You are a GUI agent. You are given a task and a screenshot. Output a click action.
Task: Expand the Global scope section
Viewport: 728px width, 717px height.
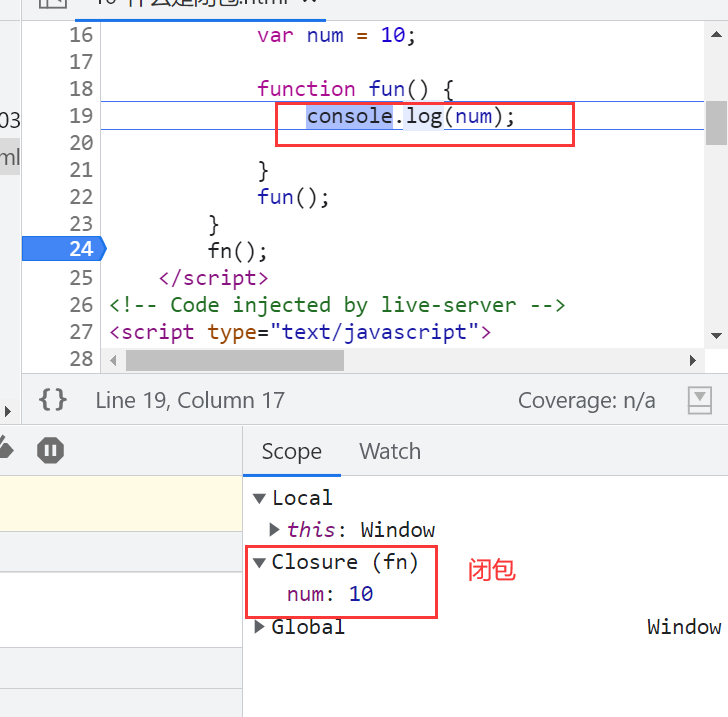coord(260,627)
